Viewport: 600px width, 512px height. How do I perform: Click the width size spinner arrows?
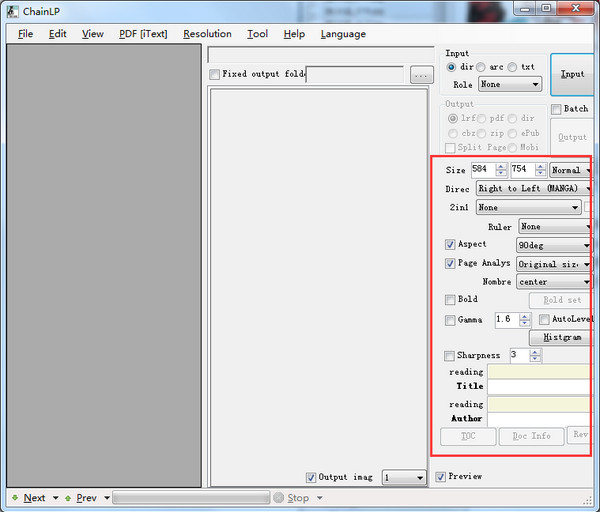coord(502,170)
